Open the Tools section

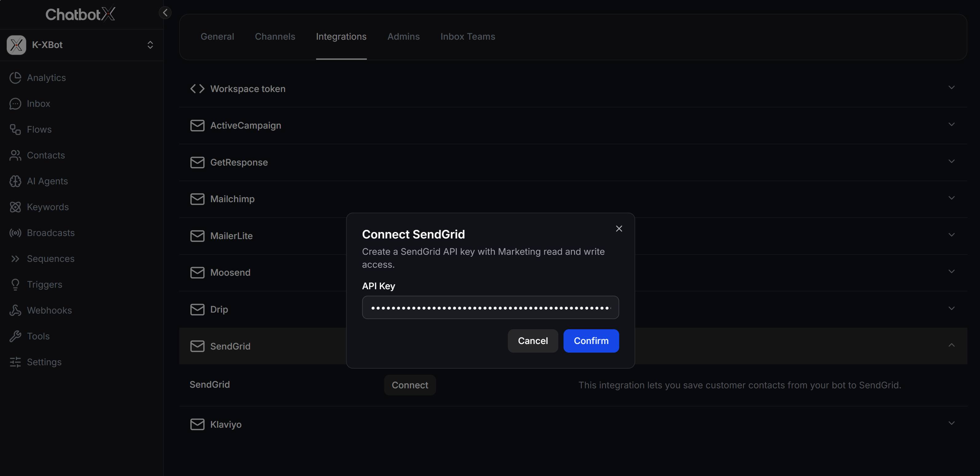click(30, 336)
